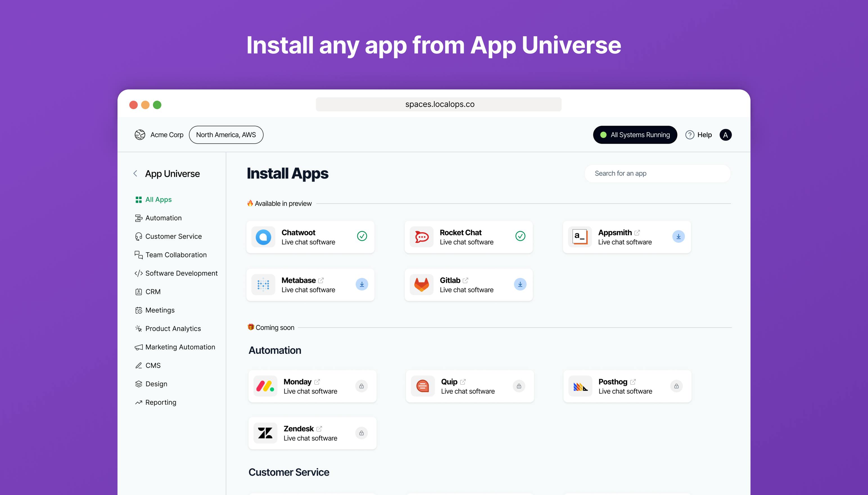Click the Monday app logo

265,386
